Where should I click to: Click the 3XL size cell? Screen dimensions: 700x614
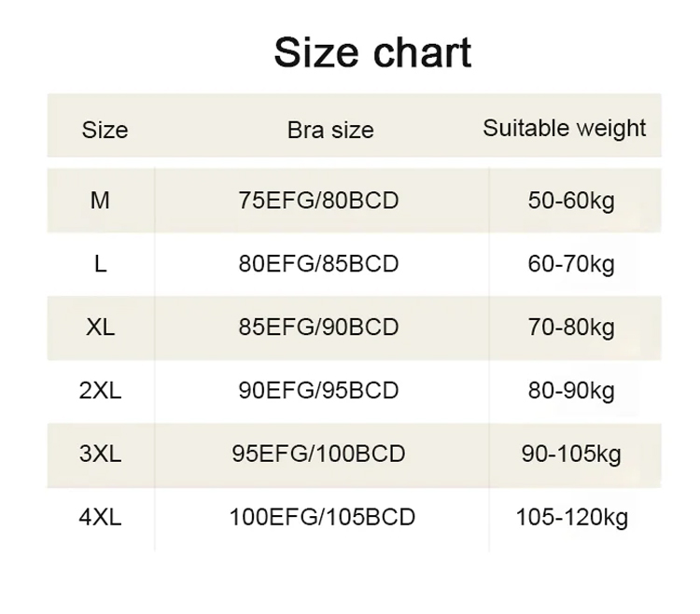[x=100, y=454]
